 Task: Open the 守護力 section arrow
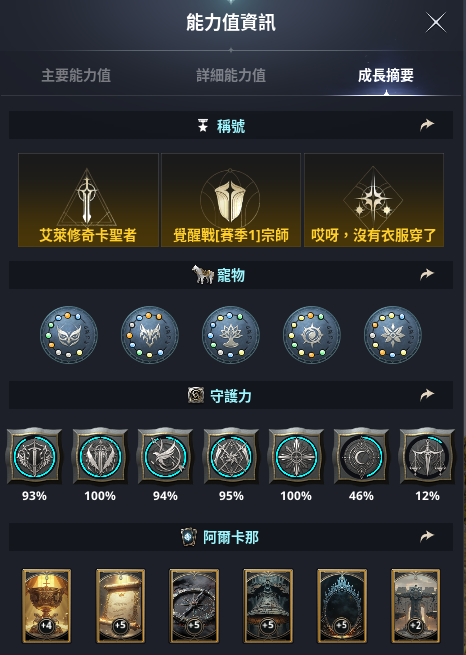pos(427,395)
